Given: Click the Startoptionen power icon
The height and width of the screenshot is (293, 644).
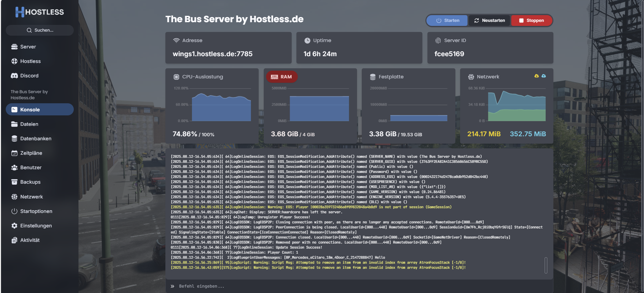Looking at the screenshot, I should [14, 211].
